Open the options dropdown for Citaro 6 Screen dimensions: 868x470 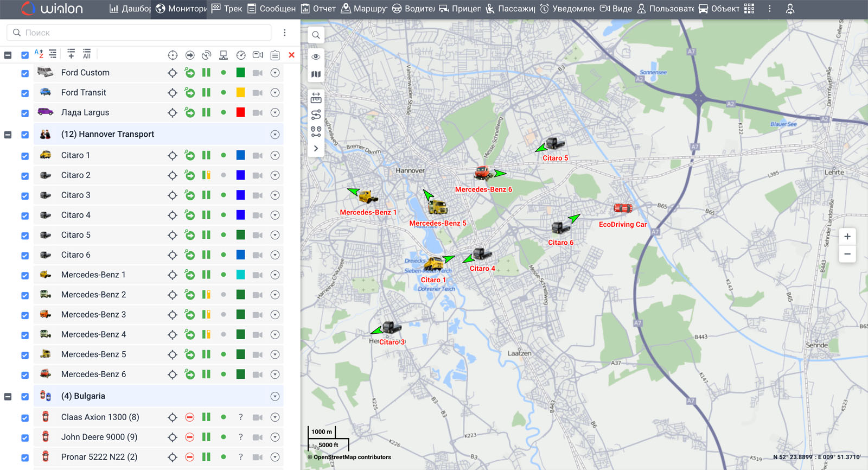tap(275, 255)
